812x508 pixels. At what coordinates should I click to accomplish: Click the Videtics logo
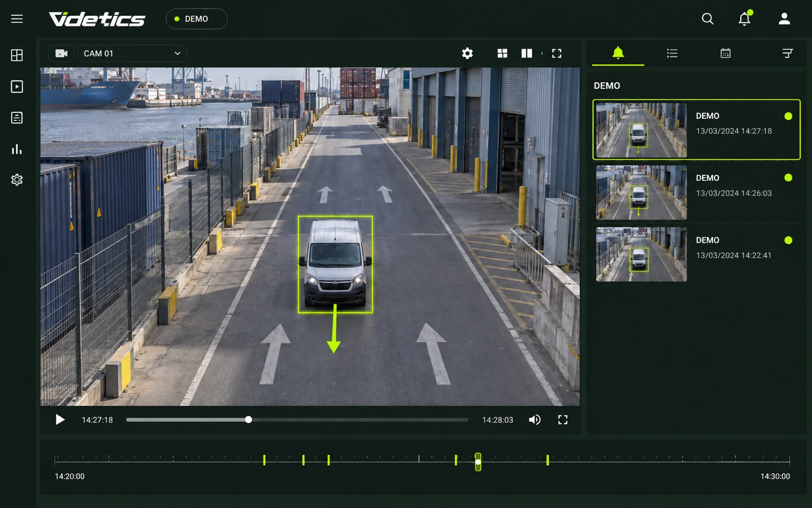point(97,19)
